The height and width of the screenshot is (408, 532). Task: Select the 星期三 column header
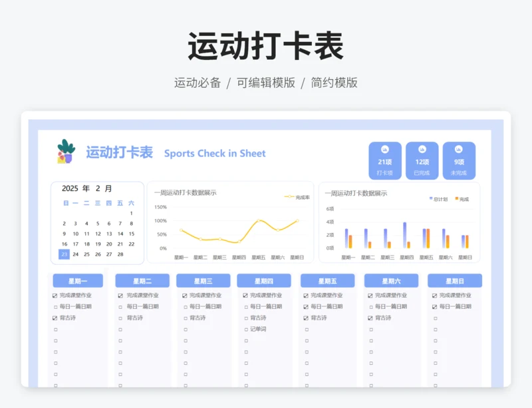click(x=203, y=281)
